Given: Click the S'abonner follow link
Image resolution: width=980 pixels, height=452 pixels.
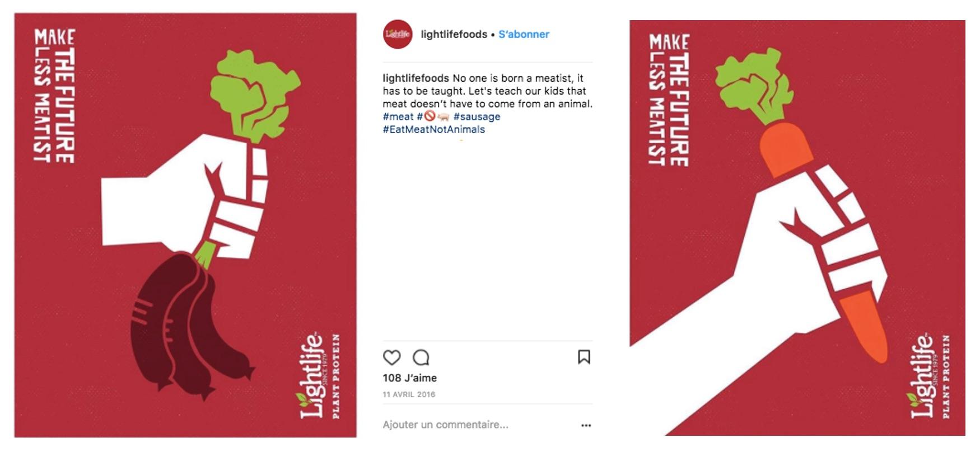Looking at the screenshot, I should 524,34.
